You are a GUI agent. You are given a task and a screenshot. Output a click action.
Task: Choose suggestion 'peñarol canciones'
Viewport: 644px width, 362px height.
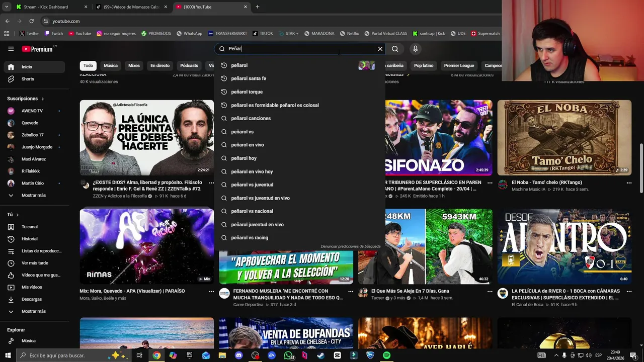point(299,118)
